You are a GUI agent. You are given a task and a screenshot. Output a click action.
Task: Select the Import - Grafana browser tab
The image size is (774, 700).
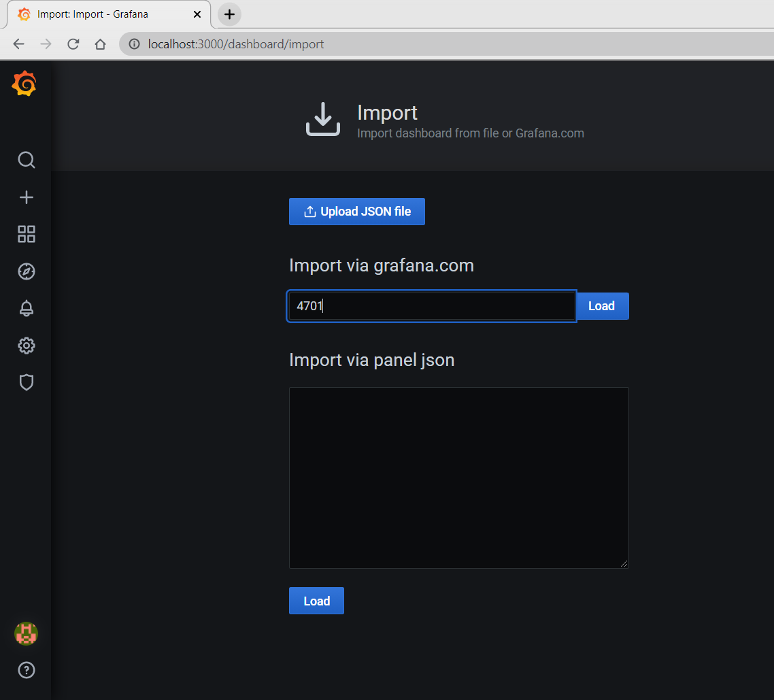109,14
